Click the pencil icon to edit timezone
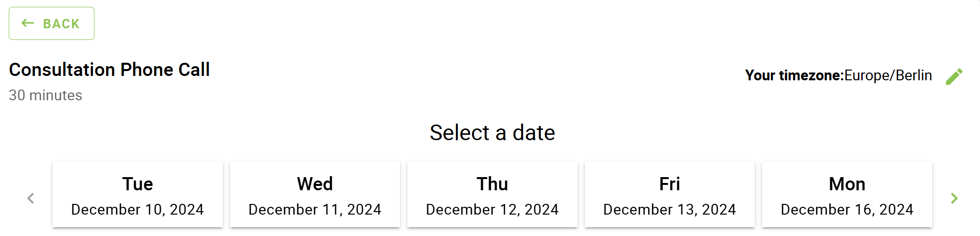 pyautogui.click(x=954, y=76)
